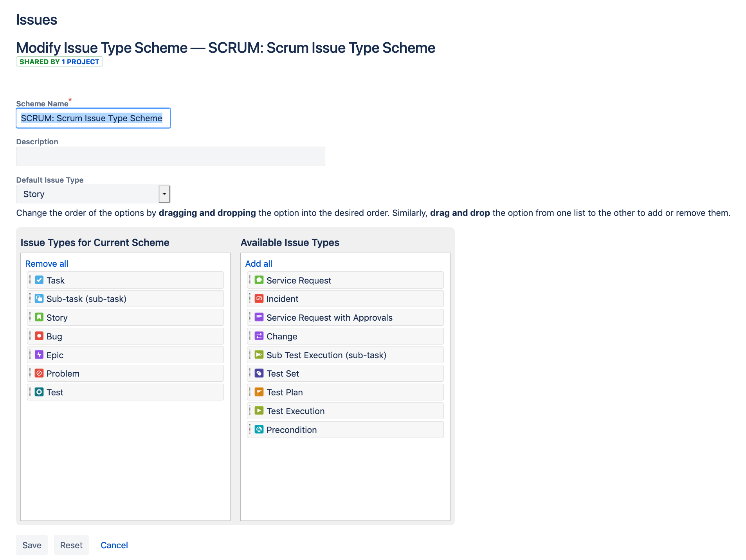The image size is (746, 560).
Task: Click the 1 PROJECT shared link
Action: pos(80,61)
